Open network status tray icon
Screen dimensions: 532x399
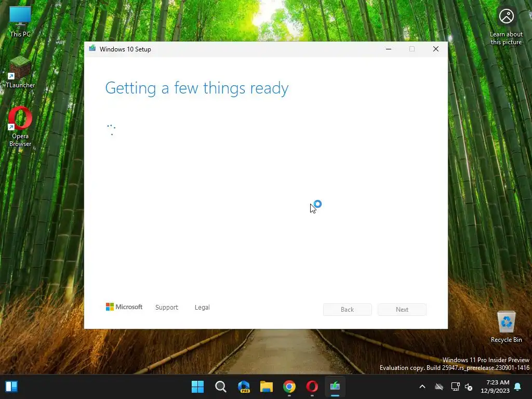pos(455,387)
